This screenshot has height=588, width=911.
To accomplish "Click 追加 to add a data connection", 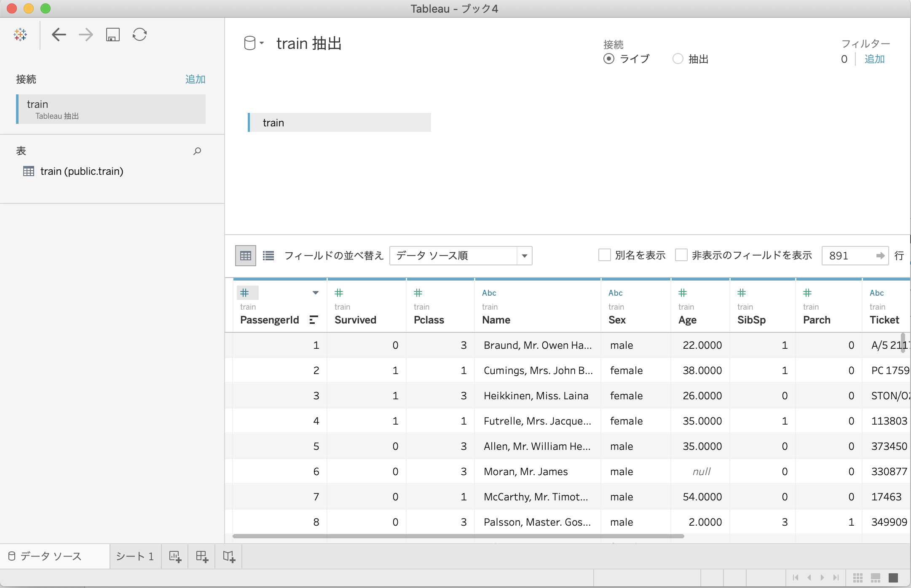I will (x=195, y=79).
